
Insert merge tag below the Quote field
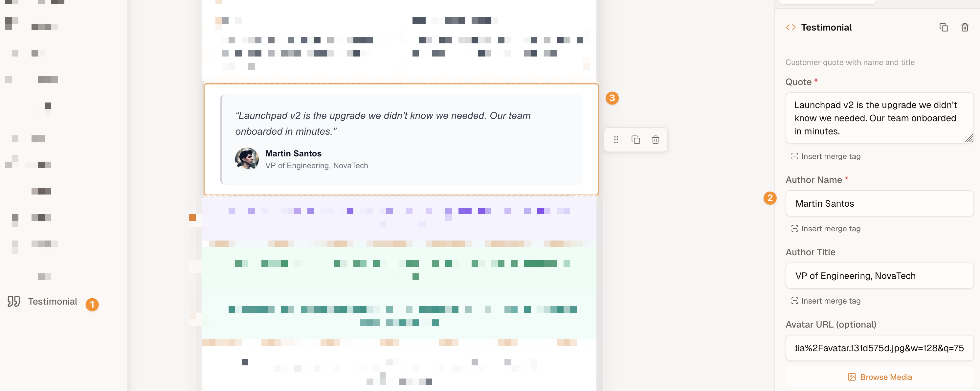tap(826, 156)
